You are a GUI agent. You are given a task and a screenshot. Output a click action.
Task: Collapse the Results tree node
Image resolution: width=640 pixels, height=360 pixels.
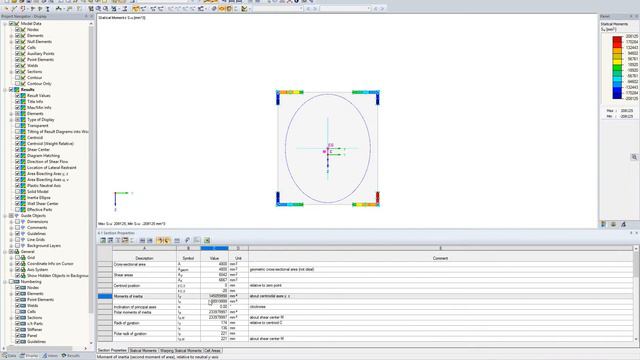click(x=5, y=89)
